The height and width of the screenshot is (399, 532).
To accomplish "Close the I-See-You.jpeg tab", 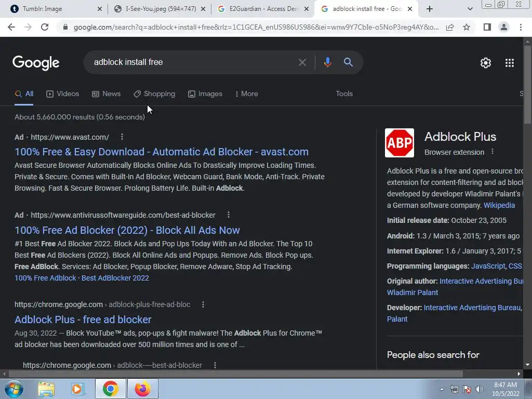I will click(x=203, y=9).
